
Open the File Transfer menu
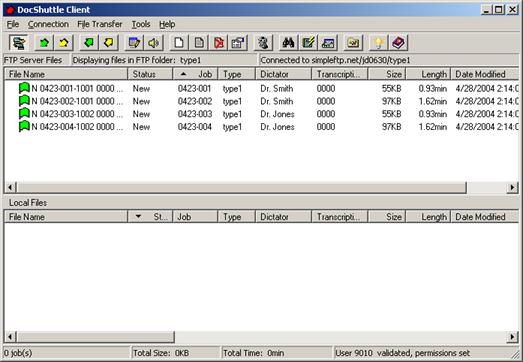click(100, 24)
